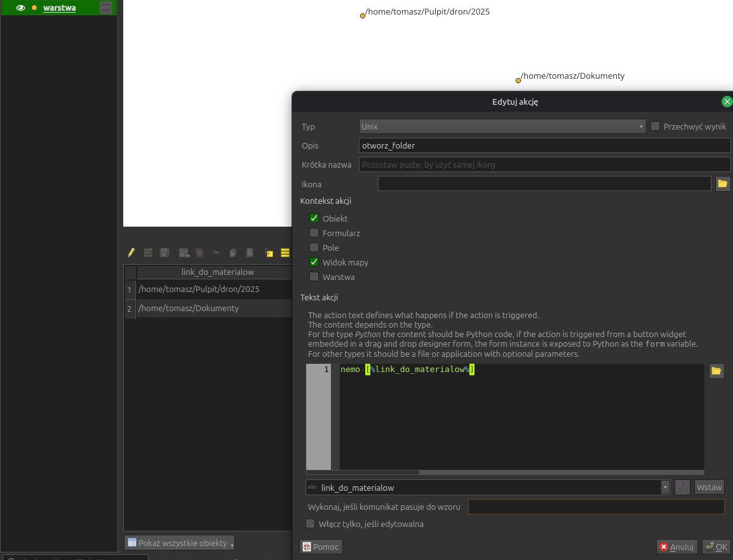Click the link_do_materialow column header
Image resolution: width=733 pixels, height=560 pixels.
[217, 272]
